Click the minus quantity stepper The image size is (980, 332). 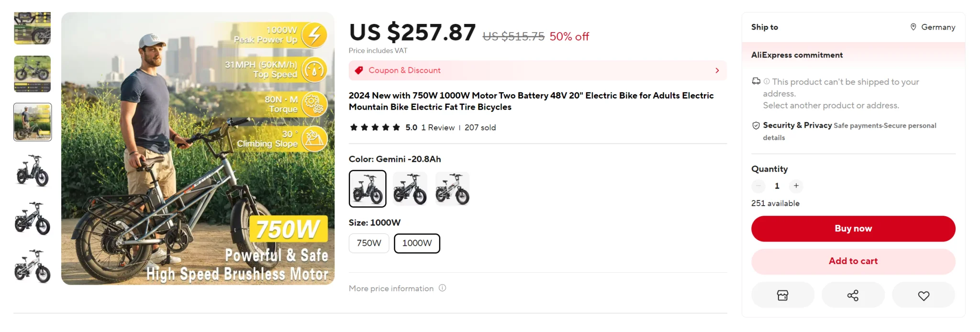[x=758, y=186]
